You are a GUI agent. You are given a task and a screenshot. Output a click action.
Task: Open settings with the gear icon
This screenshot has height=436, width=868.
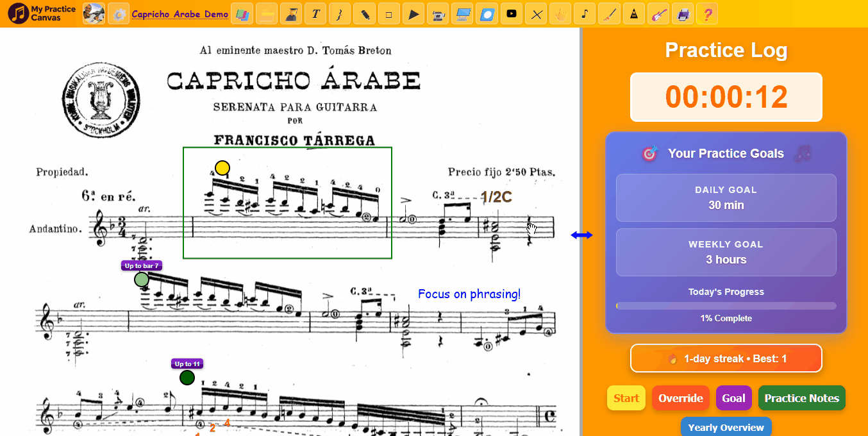(x=118, y=13)
